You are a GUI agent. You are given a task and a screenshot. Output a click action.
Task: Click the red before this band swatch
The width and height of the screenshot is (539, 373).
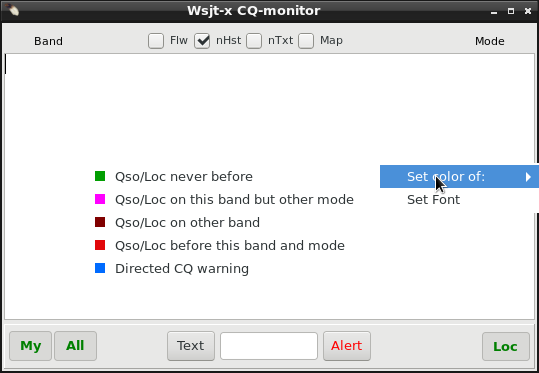100,245
